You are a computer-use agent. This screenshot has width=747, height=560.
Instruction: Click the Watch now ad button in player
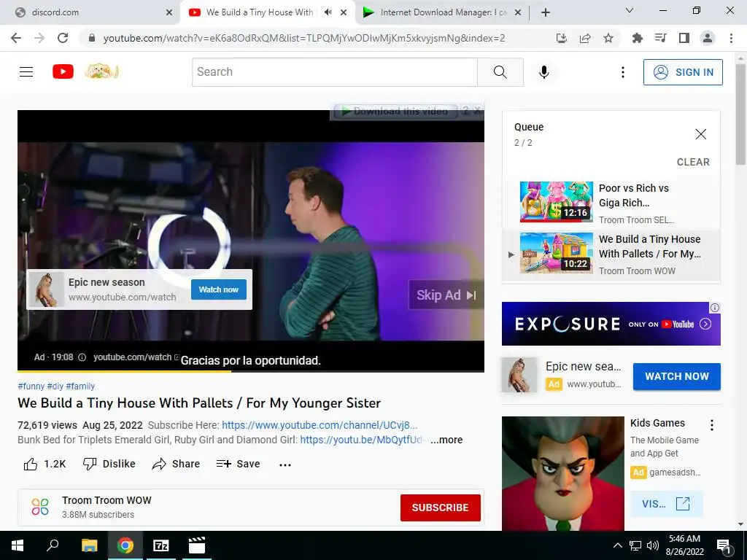point(219,289)
